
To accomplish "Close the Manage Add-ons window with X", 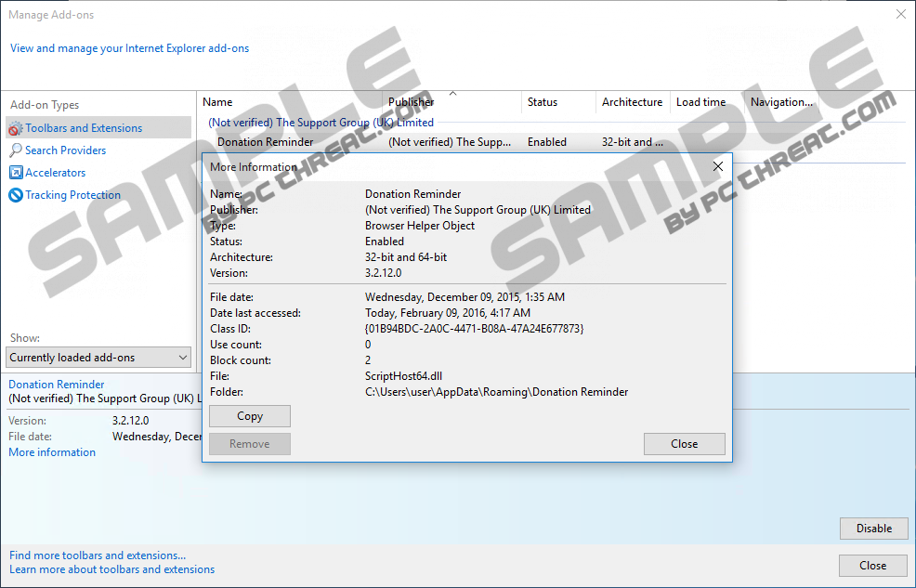I will click(901, 14).
